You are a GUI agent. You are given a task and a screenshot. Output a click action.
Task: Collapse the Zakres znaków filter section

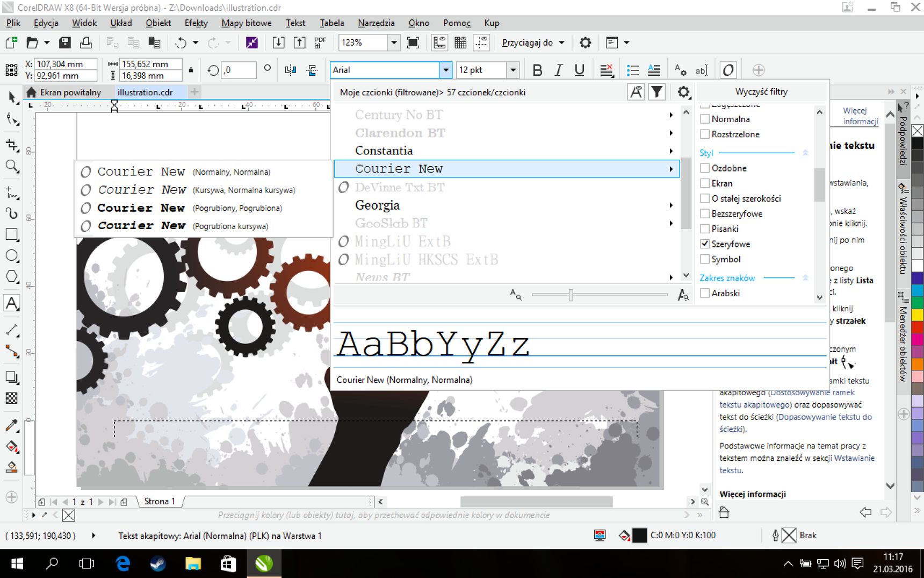[x=805, y=278]
